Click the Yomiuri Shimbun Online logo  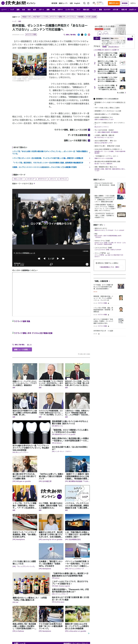click(18, 3)
